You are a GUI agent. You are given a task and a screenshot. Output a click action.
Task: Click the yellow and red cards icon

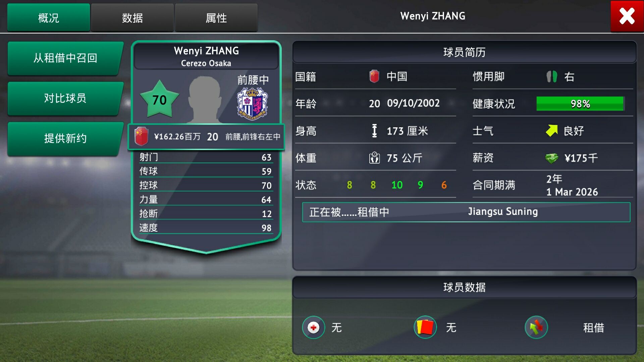click(x=425, y=327)
